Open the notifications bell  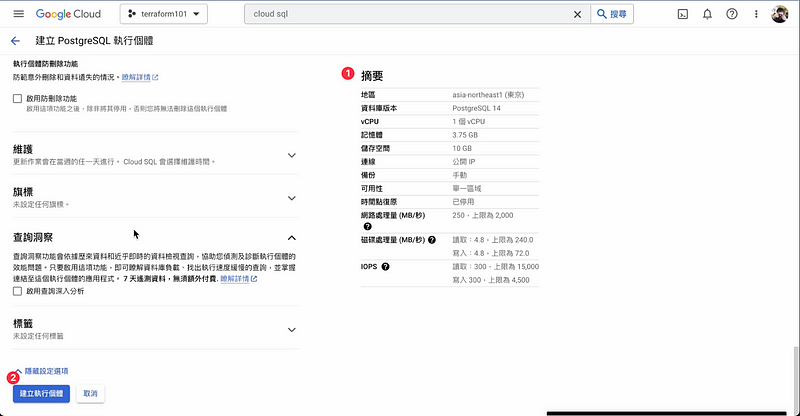tap(707, 14)
